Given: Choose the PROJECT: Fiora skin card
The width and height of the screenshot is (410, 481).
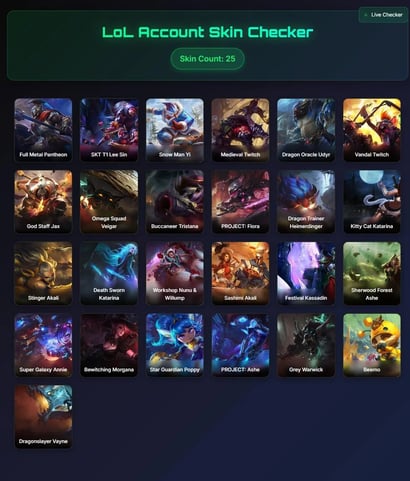Looking at the screenshot, I should [x=240, y=201].
